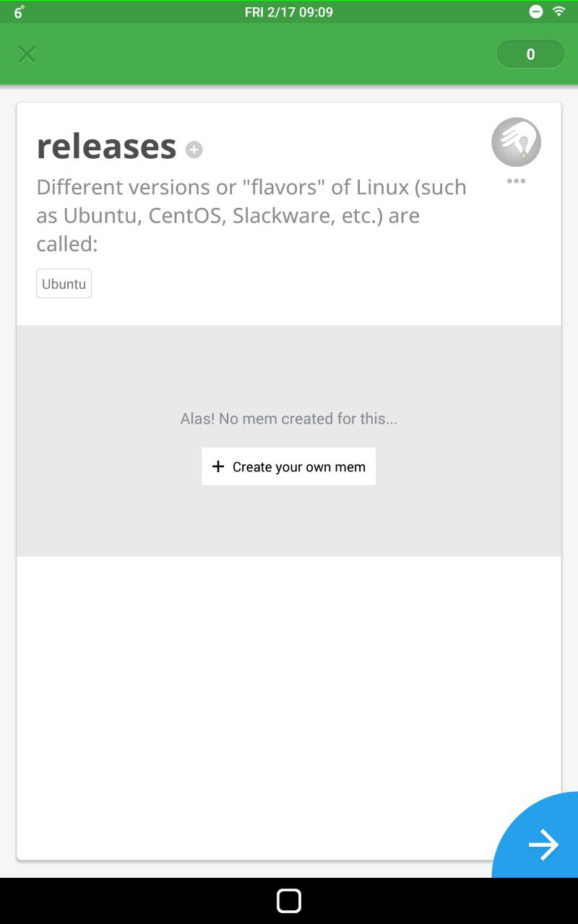
Task: Go to next card with blue arrow
Action: pos(542,844)
